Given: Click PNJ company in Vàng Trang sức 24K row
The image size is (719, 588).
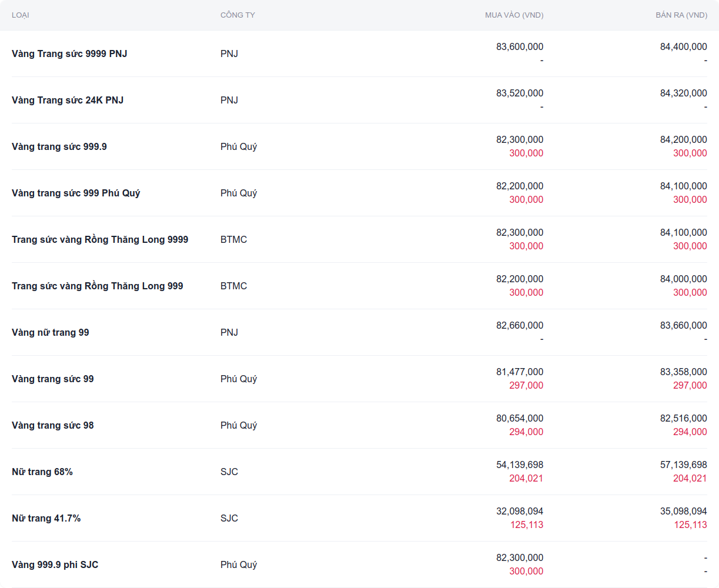Looking at the screenshot, I should (229, 100).
